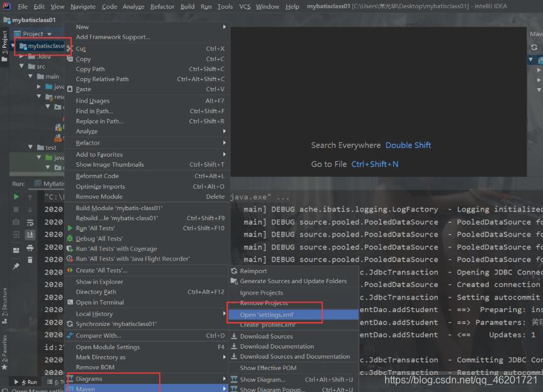Image resolution: width=543 pixels, height=392 pixels.
Task: Choose Optimize Imports entry
Action: 147,187
